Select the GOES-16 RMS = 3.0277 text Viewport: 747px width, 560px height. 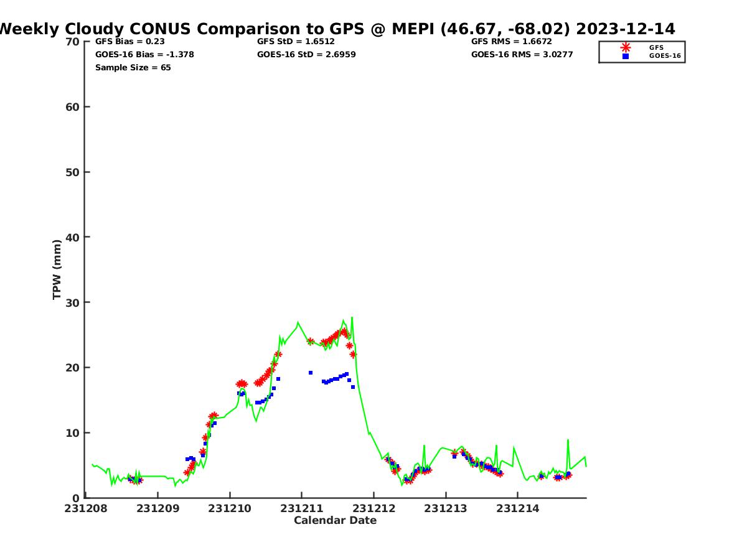[522, 55]
